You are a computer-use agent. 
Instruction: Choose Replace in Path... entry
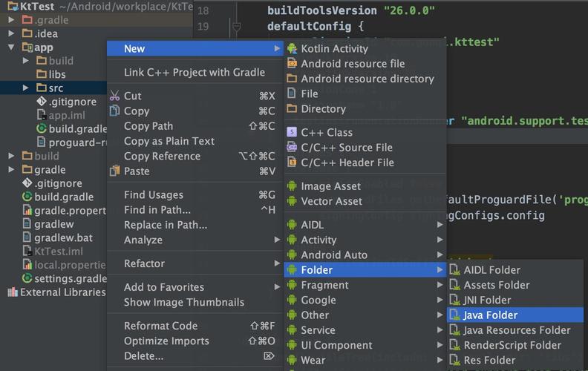195,225
